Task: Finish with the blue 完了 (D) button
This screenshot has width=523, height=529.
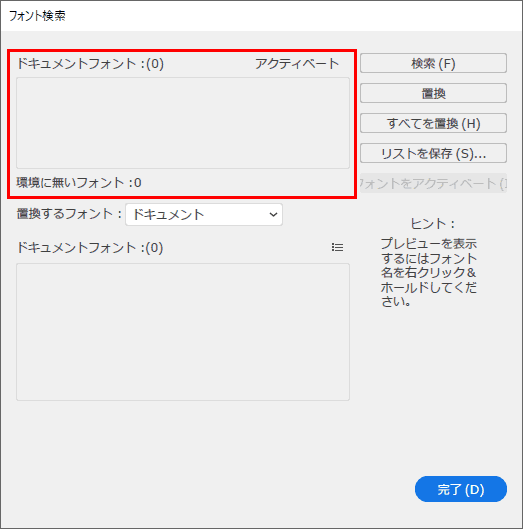Action: coord(461,489)
